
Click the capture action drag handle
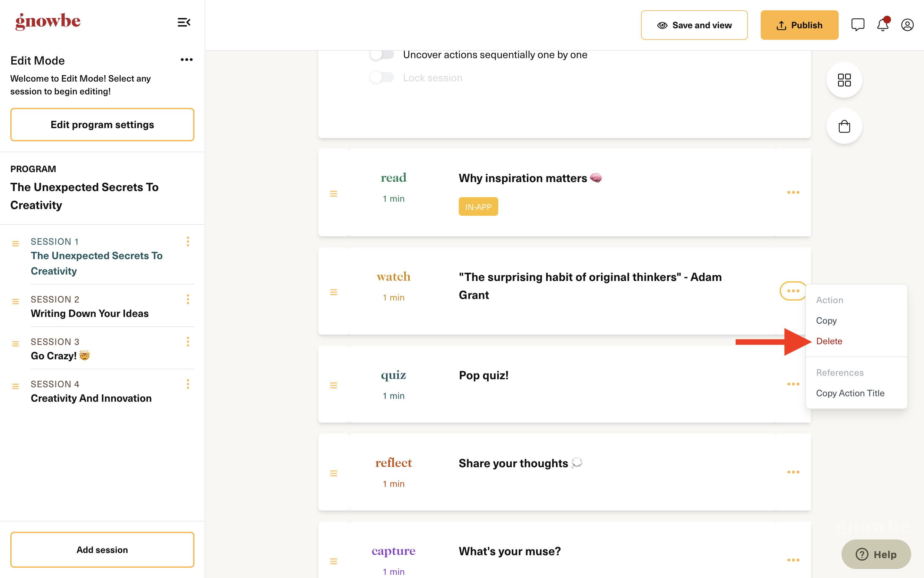[334, 561]
